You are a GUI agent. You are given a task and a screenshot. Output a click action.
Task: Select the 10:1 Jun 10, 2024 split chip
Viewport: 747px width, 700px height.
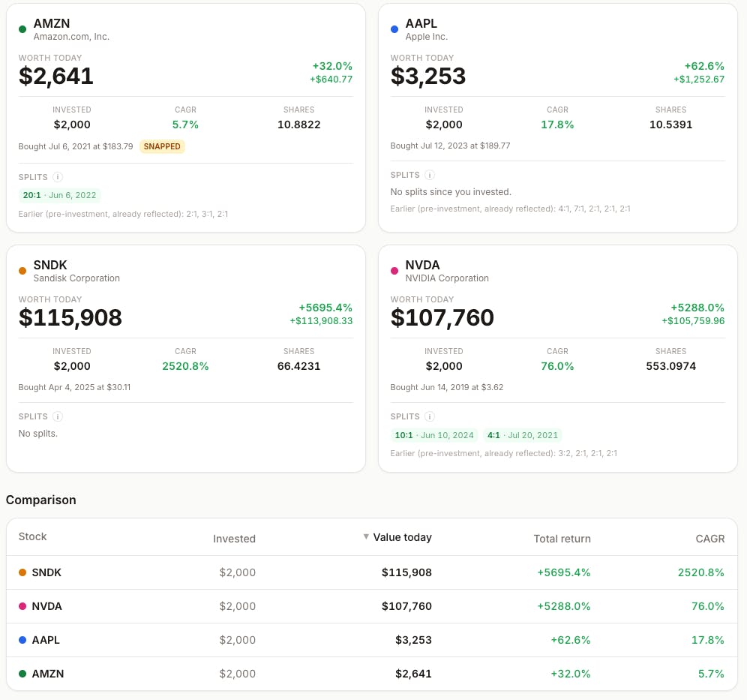pos(434,435)
